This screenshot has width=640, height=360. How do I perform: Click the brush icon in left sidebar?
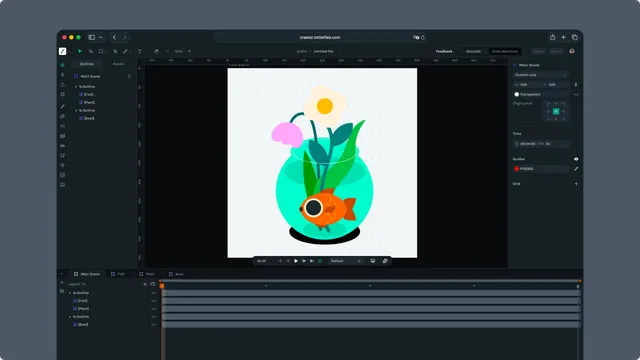click(62, 107)
